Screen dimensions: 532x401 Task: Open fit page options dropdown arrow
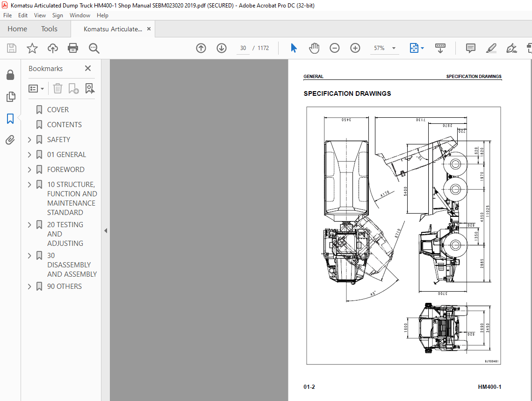tap(423, 48)
